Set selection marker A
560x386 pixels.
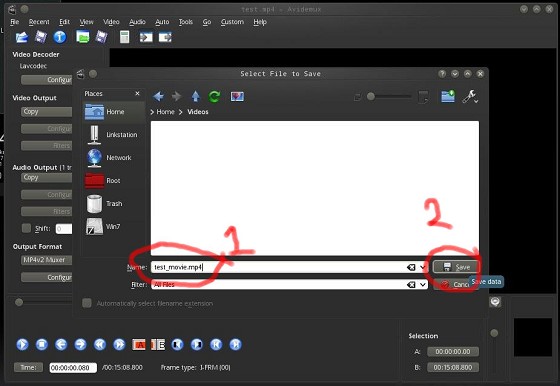(x=139, y=345)
